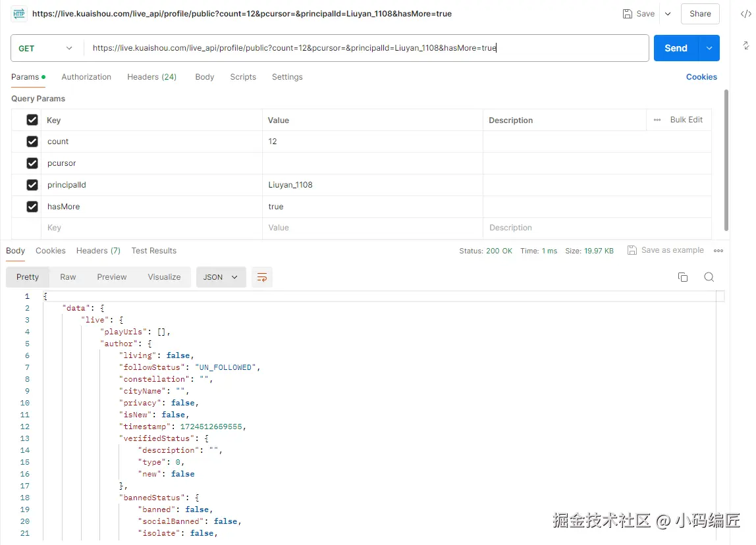Switch to Preview view
Viewport: 756px width, 545px height.
point(112,277)
